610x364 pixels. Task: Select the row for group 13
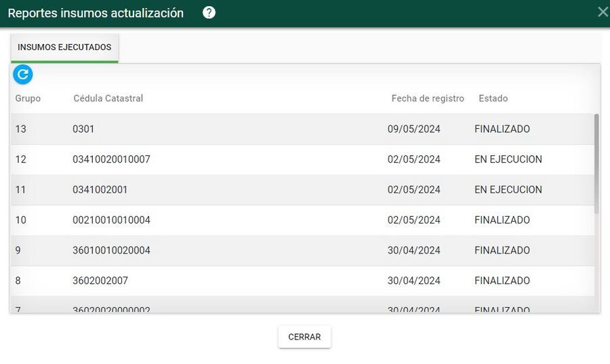coord(302,129)
